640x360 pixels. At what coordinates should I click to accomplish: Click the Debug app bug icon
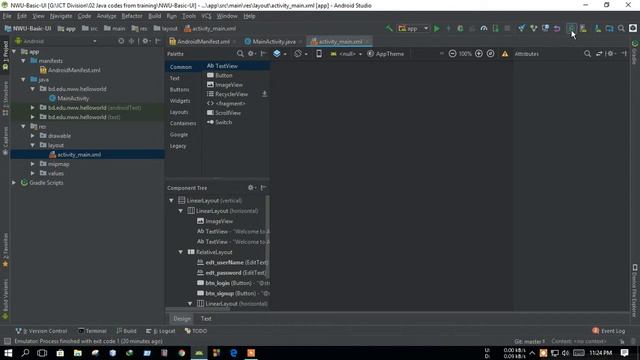(460, 29)
